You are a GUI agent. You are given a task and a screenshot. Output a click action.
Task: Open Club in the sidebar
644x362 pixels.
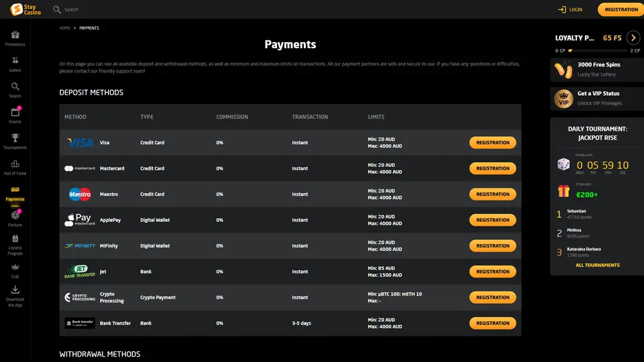pyautogui.click(x=15, y=271)
